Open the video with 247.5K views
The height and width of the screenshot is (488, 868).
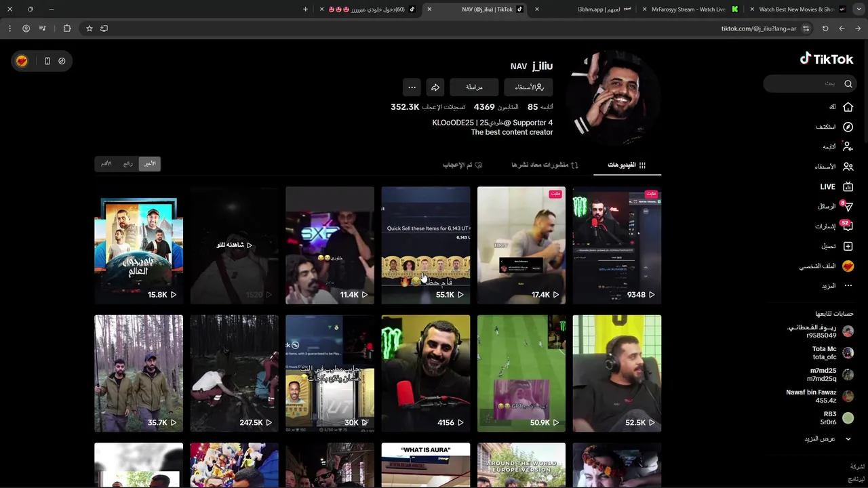(234, 373)
